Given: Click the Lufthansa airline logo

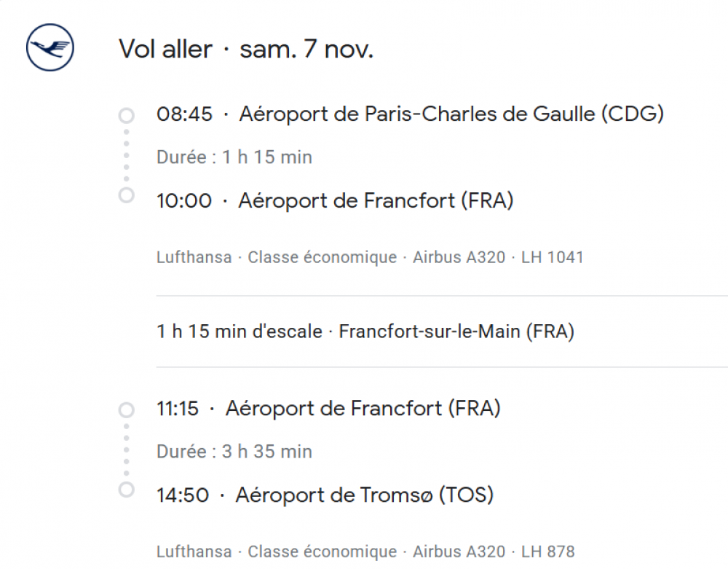Looking at the screenshot, I should pyautogui.click(x=50, y=48).
